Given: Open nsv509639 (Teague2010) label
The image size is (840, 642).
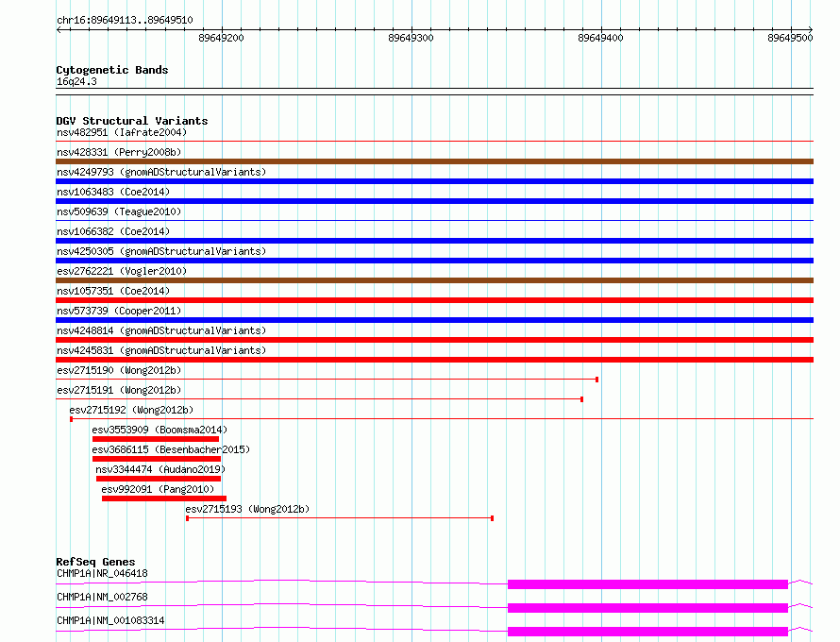Looking at the screenshot, I should (119, 211).
